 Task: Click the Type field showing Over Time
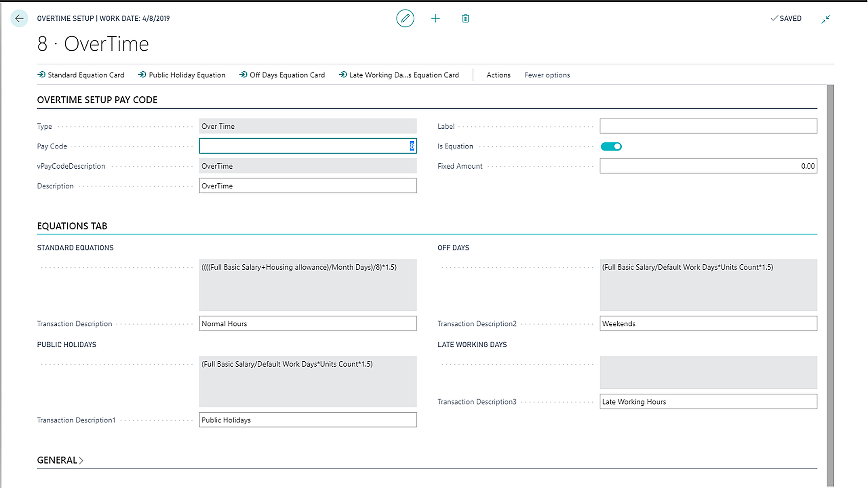click(308, 126)
